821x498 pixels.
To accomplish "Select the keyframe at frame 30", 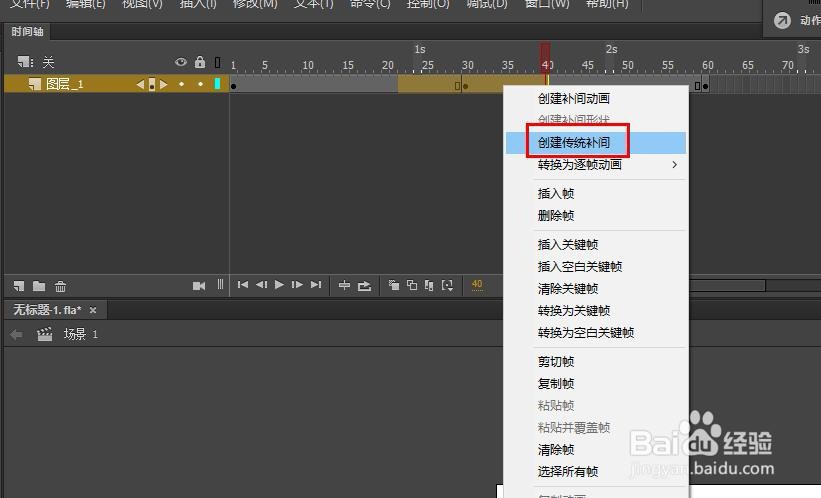I will [465, 86].
